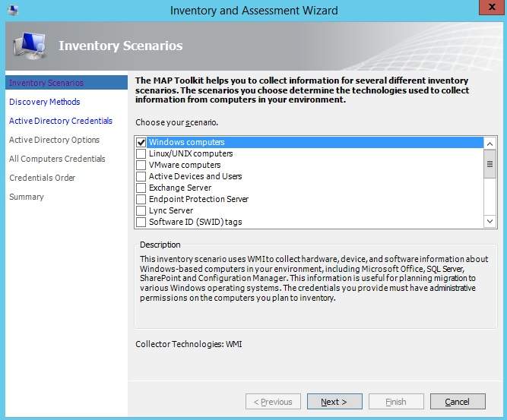Check the Software ID (SWID) tags box
The width and height of the screenshot is (507, 420).
click(x=141, y=222)
